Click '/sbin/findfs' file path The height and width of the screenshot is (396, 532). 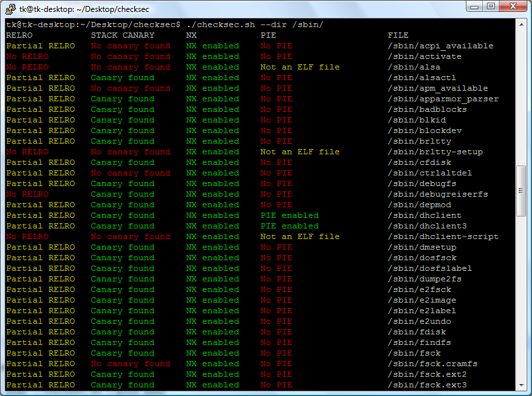pyautogui.click(x=419, y=342)
